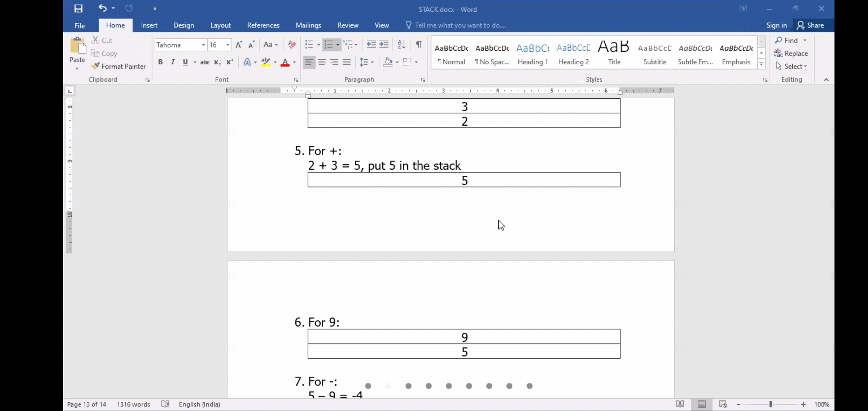Screen dimensions: 868x411
Task: Click the Share button
Action: pos(811,25)
